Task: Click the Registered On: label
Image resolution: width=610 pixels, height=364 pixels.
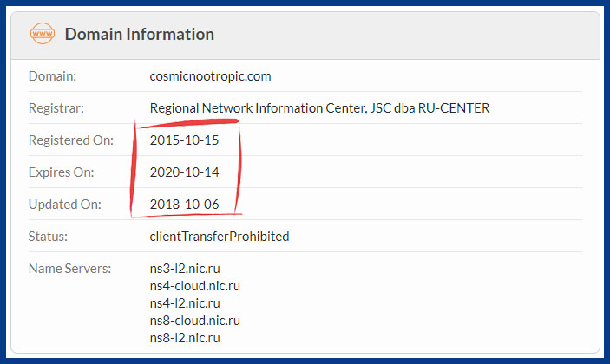Action: pos(71,140)
